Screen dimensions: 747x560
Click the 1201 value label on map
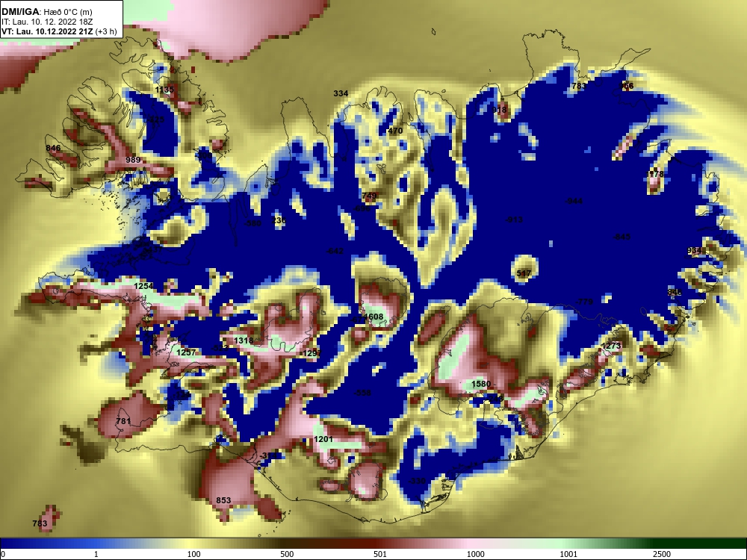pos(323,439)
